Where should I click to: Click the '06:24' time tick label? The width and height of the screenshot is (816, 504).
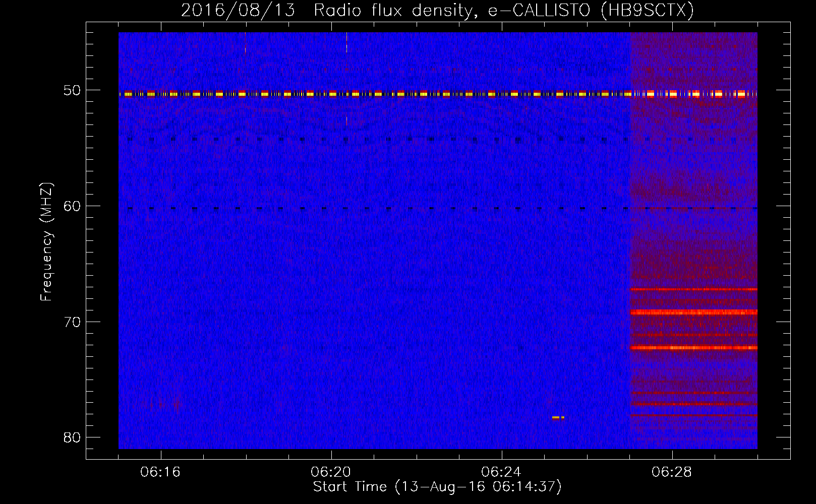pos(501,472)
